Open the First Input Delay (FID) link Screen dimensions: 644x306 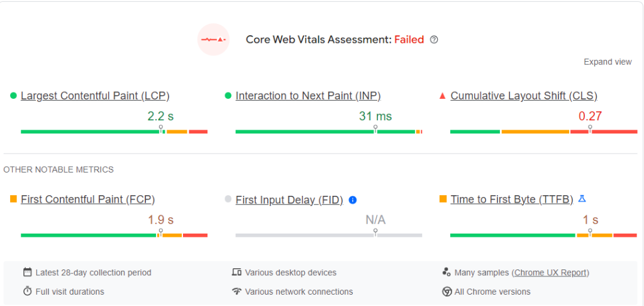289,200
